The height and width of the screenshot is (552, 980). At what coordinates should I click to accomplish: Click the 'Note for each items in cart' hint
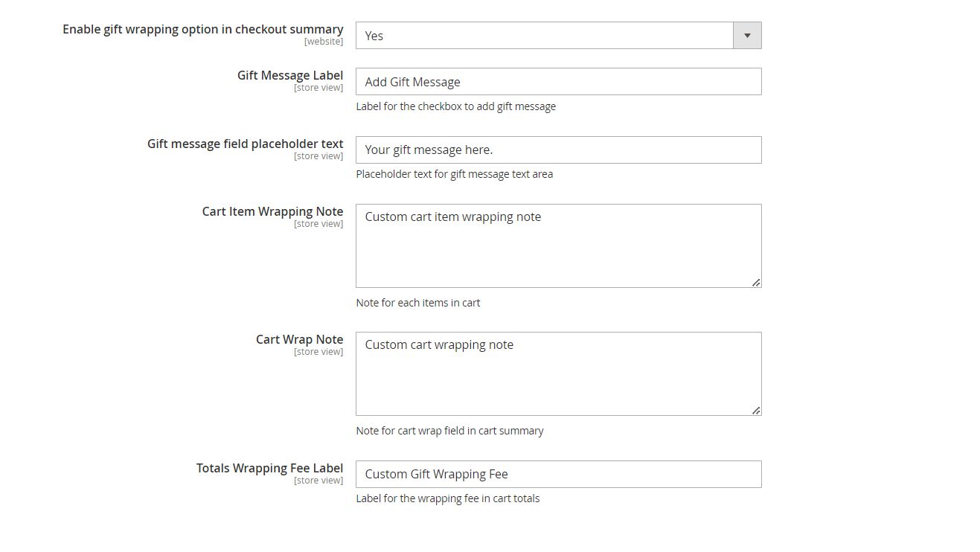[x=418, y=303]
